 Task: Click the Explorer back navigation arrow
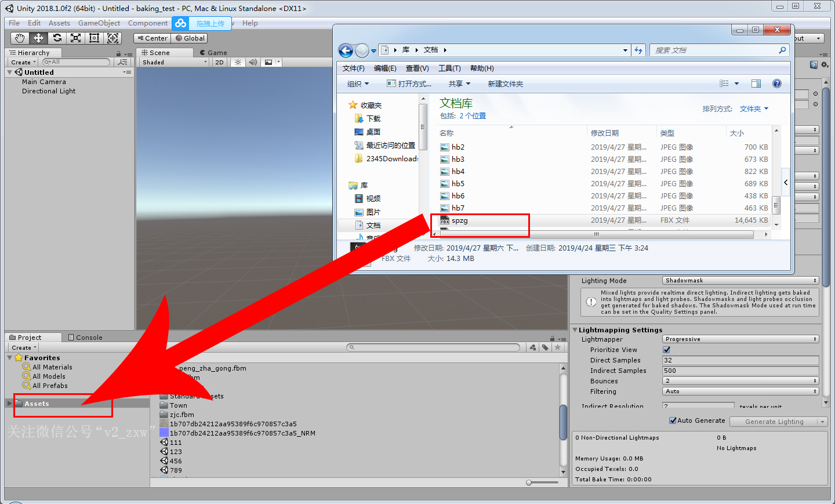click(346, 50)
